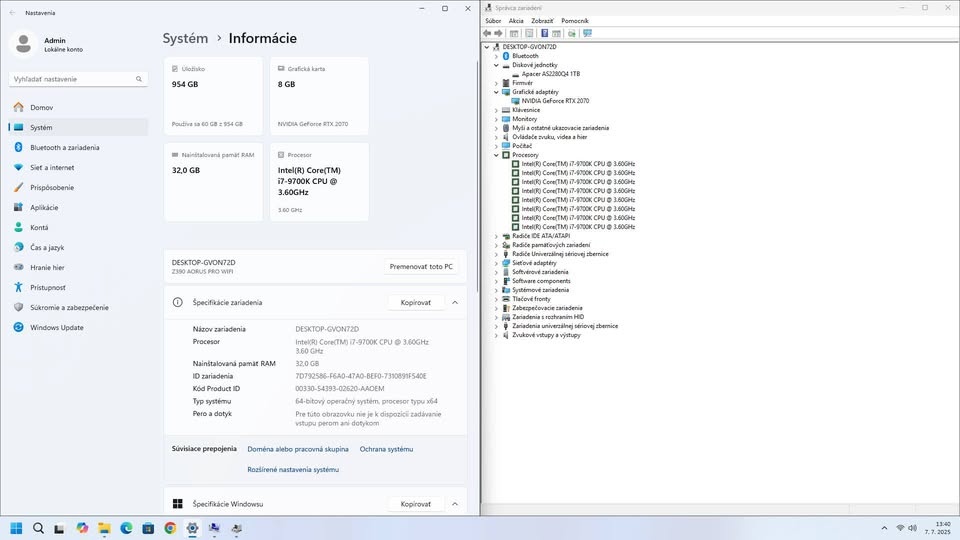Select the NVIDIA GeForce RTX 2070 device
This screenshot has width=960, height=540.
(555, 101)
